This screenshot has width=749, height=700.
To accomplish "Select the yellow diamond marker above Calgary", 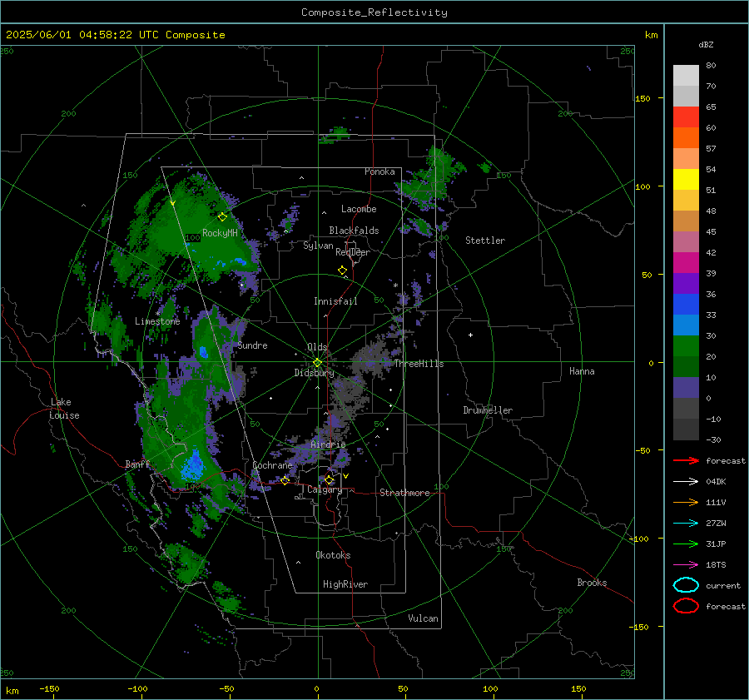I will point(329,479).
